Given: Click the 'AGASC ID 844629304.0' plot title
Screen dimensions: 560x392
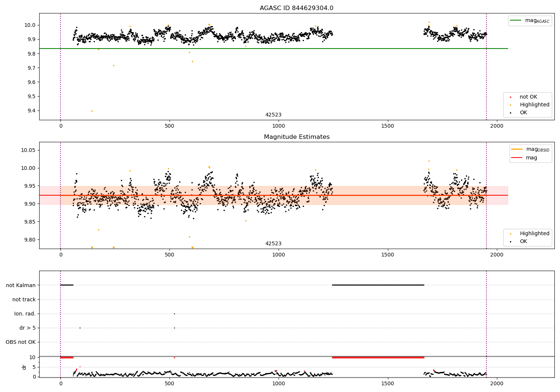Looking at the screenshot, I should [x=296, y=8].
